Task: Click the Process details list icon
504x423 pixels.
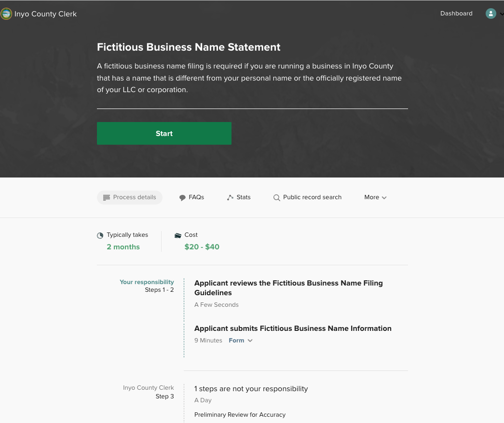Action: [107, 197]
